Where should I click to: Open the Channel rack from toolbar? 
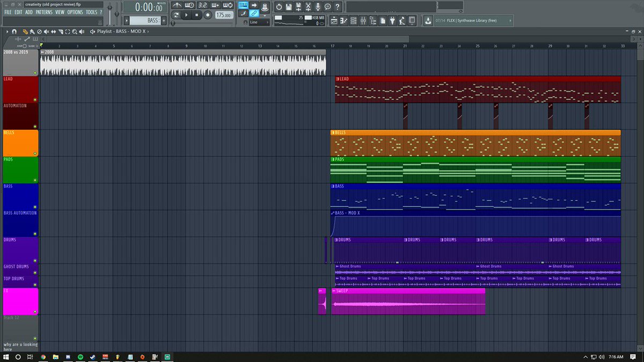click(x=353, y=20)
